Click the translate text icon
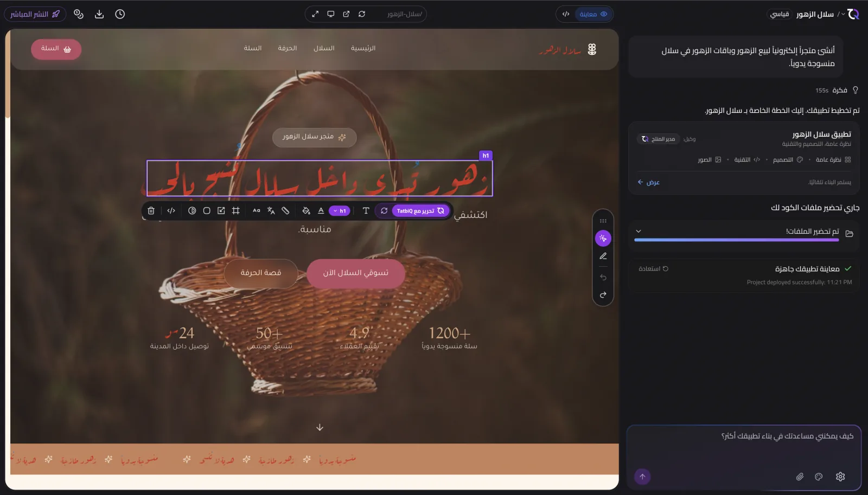This screenshot has width=868, height=495. point(271,211)
